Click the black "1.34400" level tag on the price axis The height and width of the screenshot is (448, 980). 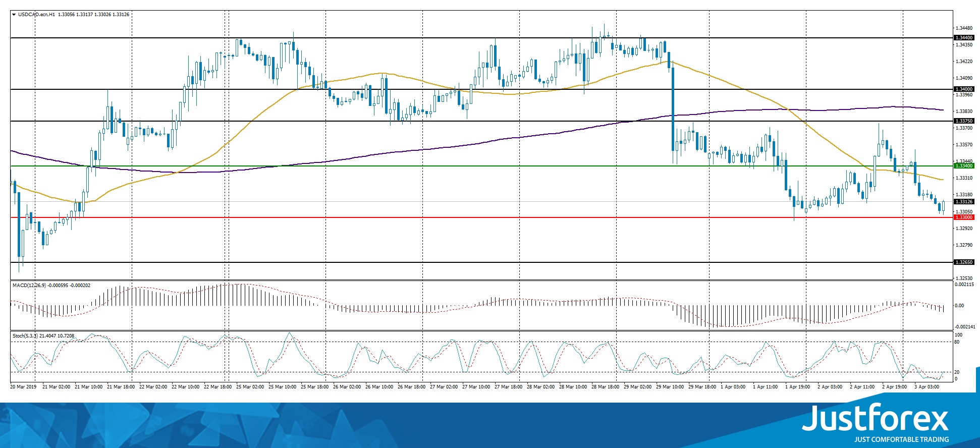[964, 38]
